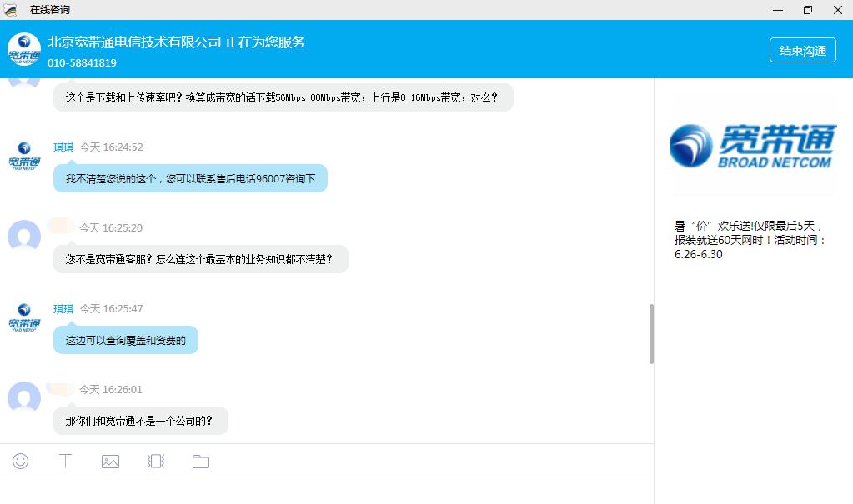The width and height of the screenshot is (853, 504).
Task: Click agent avatar beside 16:25:47 message
Action: point(24,317)
